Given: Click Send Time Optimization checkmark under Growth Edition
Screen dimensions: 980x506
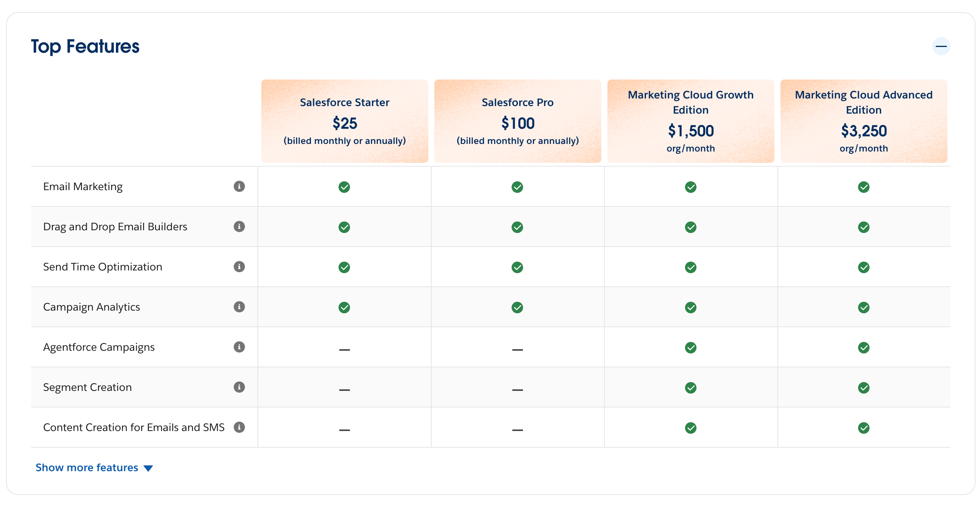Looking at the screenshot, I should pyautogui.click(x=690, y=267).
